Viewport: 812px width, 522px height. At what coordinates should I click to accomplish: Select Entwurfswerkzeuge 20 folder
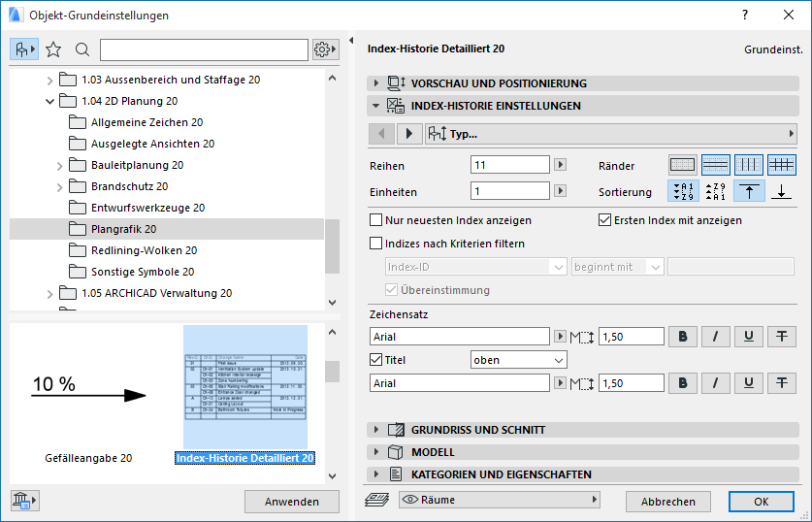pos(147,208)
